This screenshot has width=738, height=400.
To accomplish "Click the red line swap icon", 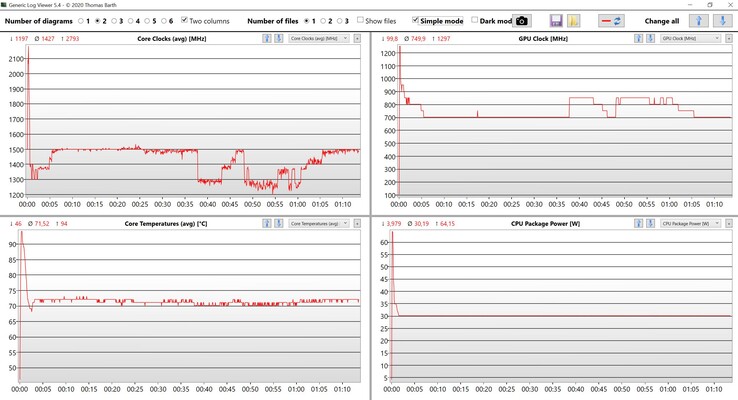I will pyautogui.click(x=612, y=20).
